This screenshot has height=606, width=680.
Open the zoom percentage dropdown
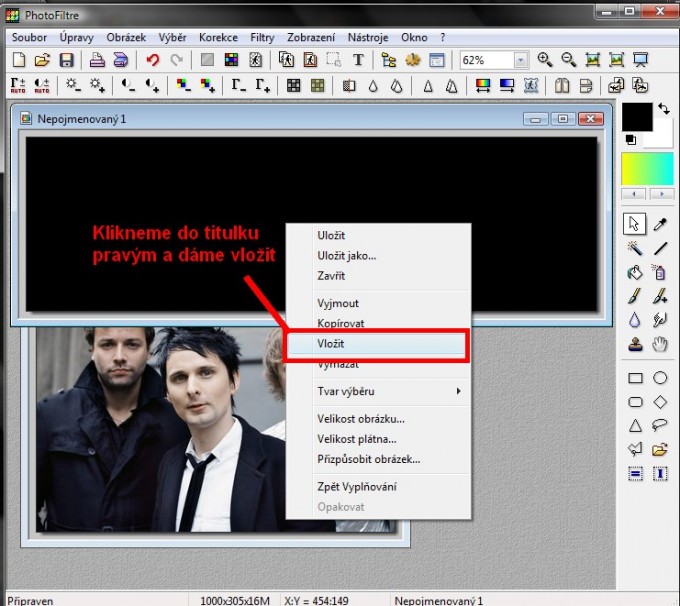521,60
